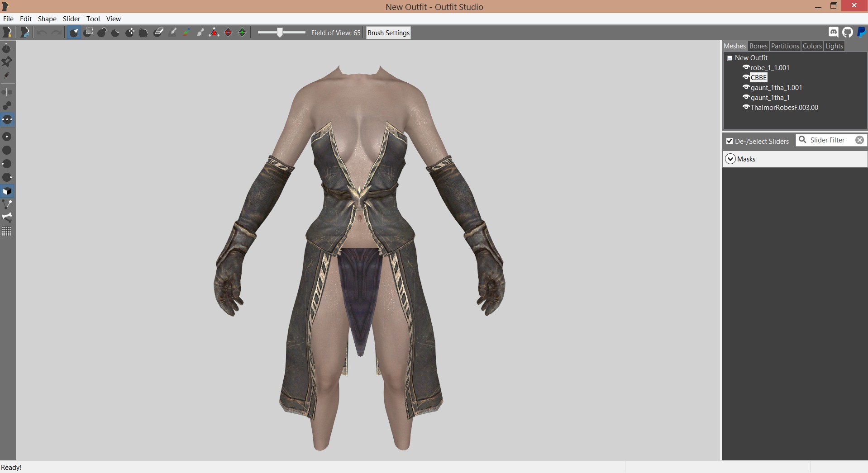868x473 pixels.
Task: Choose the eraser-shaped brush tool
Action: tap(158, 33)
